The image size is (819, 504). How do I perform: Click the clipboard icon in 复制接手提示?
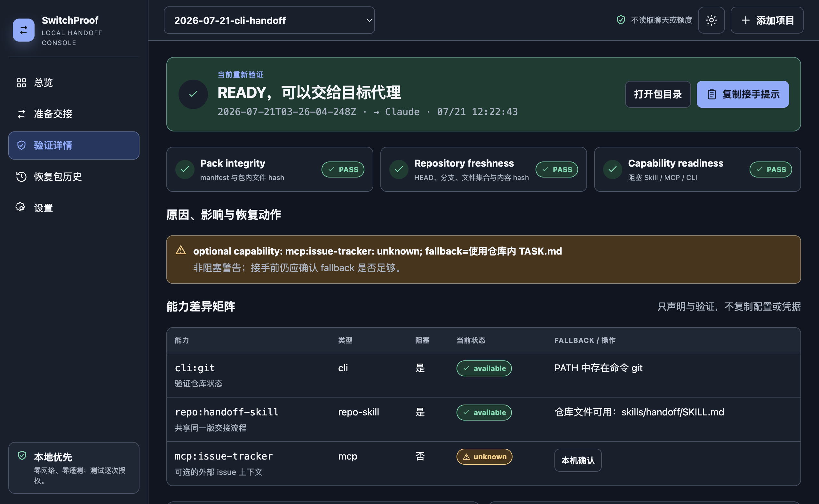pyautogui.click(x=712, y=94)
